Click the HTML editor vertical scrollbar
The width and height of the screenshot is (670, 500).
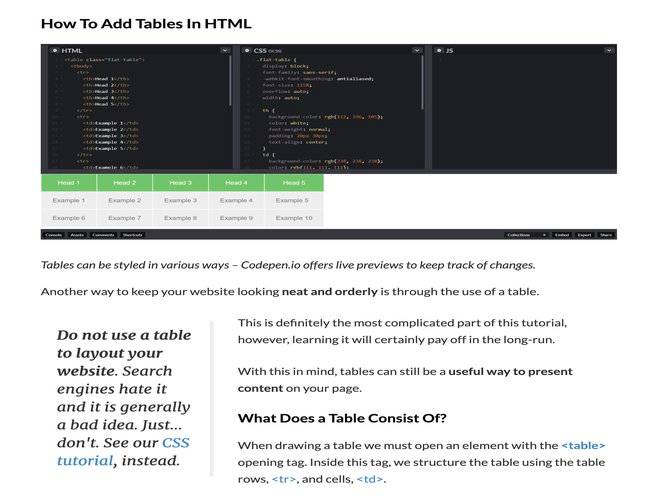coord(230,80)
